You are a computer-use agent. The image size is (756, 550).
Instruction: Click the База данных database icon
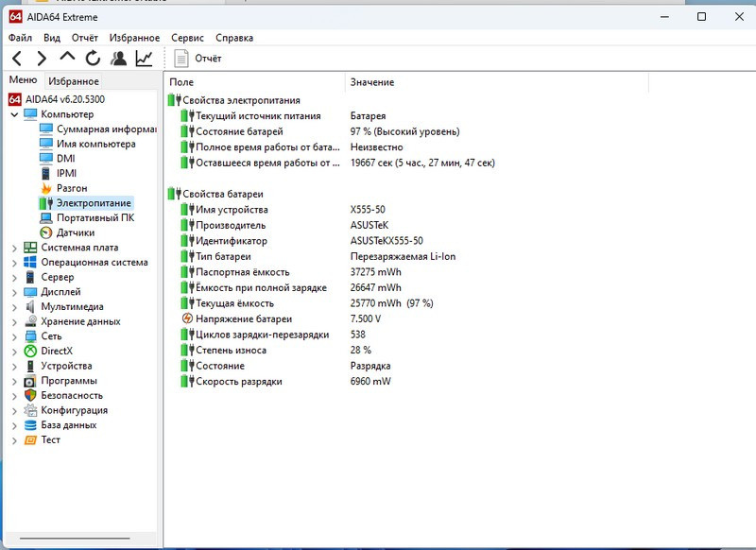[x=30, y=425]
